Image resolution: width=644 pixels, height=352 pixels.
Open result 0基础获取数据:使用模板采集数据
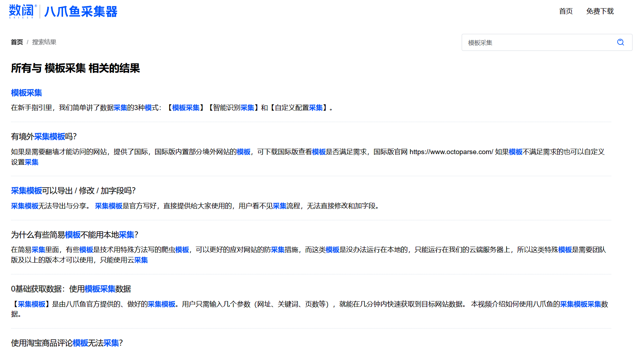click(x=71, y=289)
